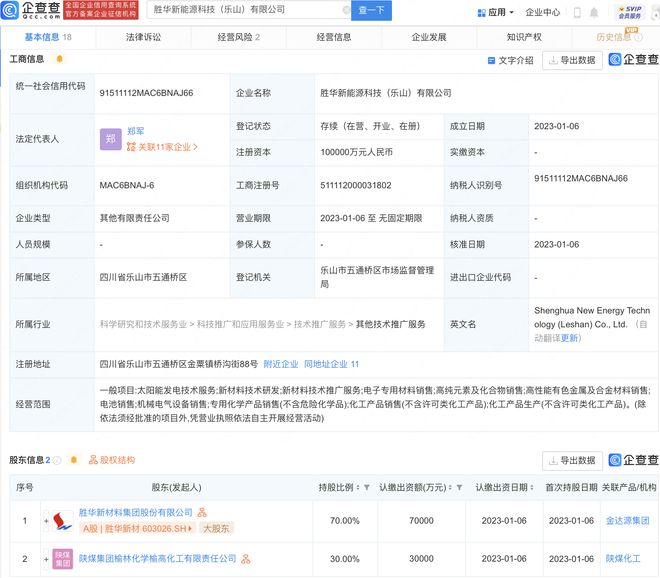This screenshot has width=660, height=578.
Task: Switch to 法律诉讼 tab
Action: (144, 37)
